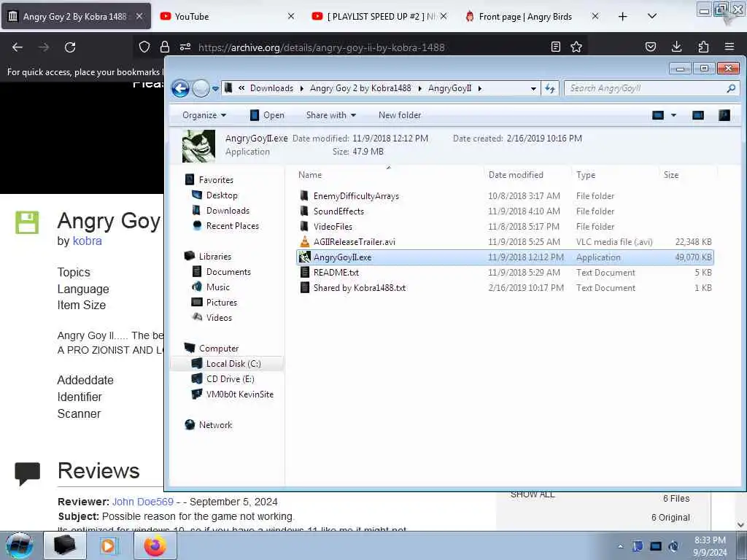
Task: Expand the AngryGoyII breadcrumb arrow
Action: (x=480, y=88)
